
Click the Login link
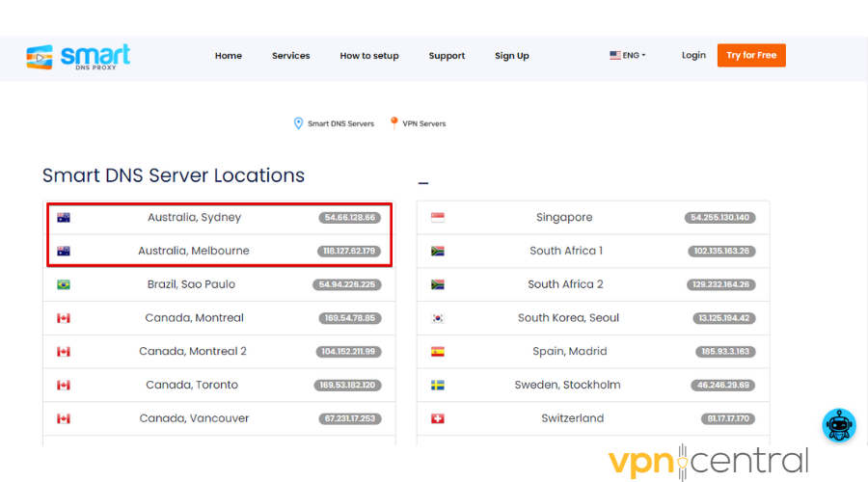pyautogui.click(x=693, y=55)
